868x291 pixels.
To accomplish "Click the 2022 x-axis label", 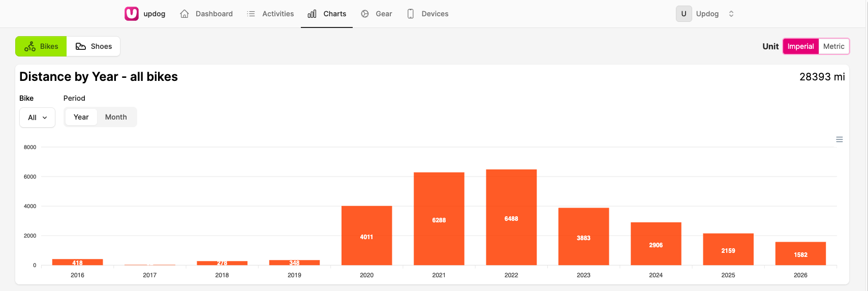I will coord(511,275).
